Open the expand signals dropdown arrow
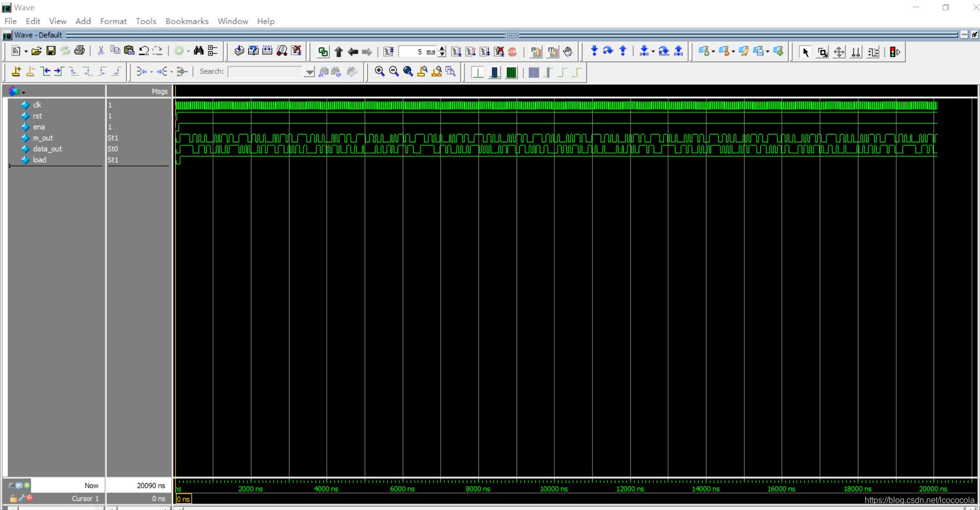 [171, 72]
